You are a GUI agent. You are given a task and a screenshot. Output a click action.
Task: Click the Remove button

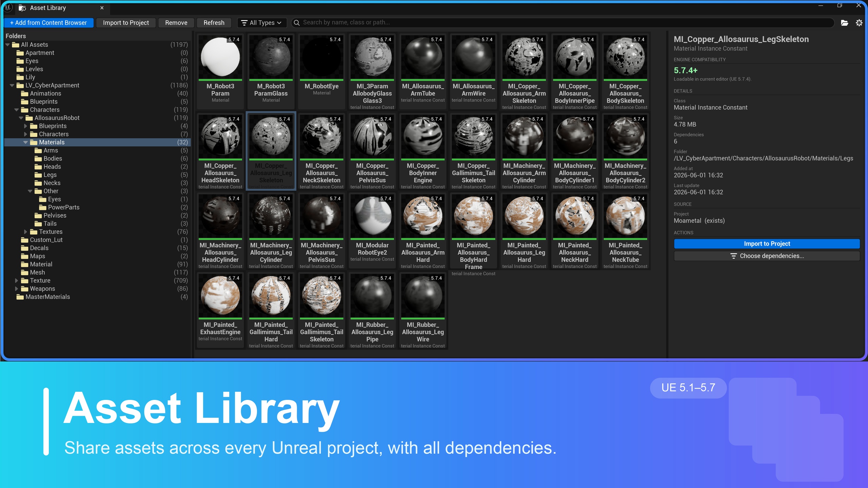[x=176, y=23]
